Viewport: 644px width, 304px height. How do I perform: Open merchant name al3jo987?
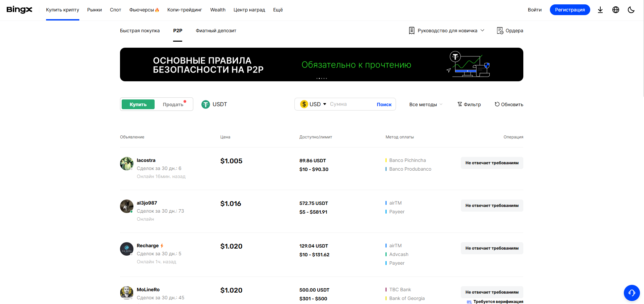click(x=147, y=203)
